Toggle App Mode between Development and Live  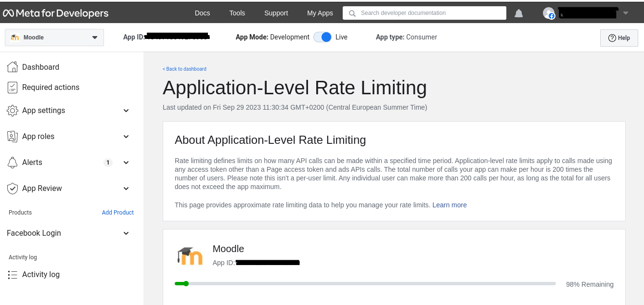(322, 37)
